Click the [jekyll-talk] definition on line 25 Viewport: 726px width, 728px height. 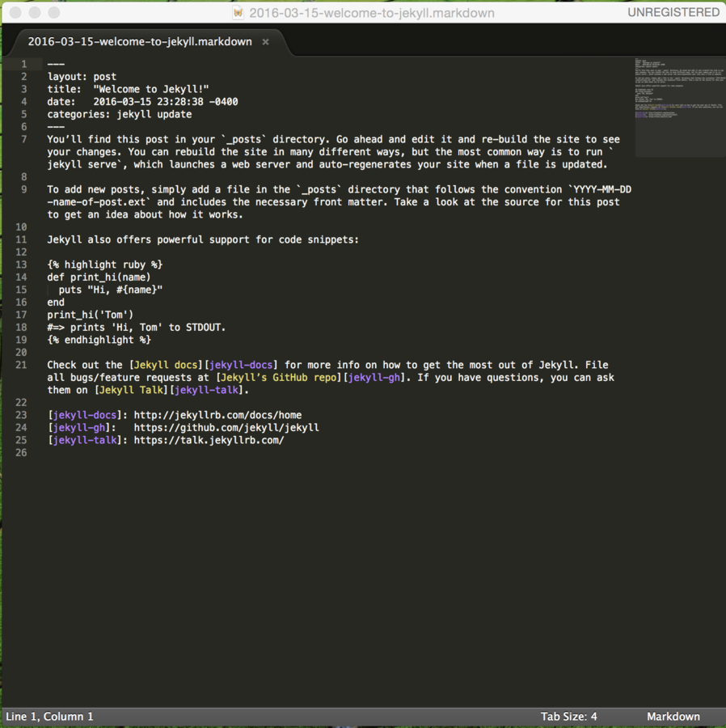[84, 440]
